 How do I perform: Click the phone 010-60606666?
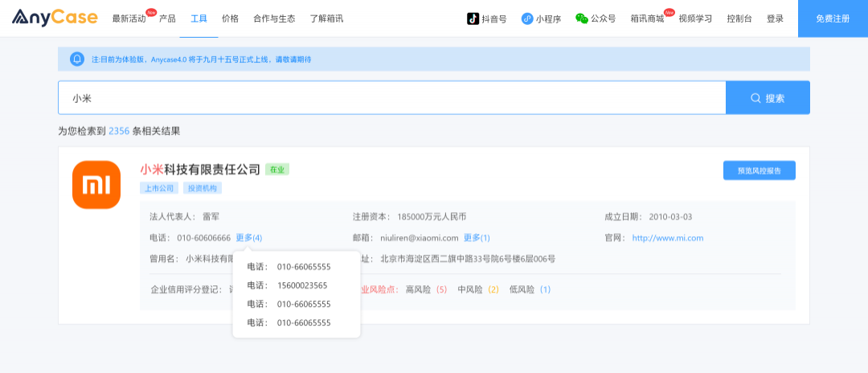[x=203, y=238]
